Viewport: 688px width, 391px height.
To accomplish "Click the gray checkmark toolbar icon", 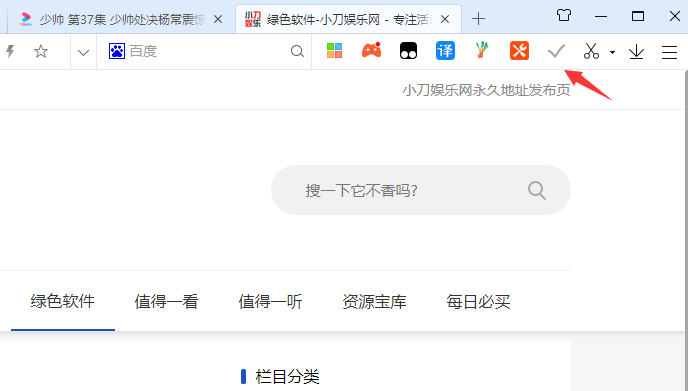I will [556, 51].
